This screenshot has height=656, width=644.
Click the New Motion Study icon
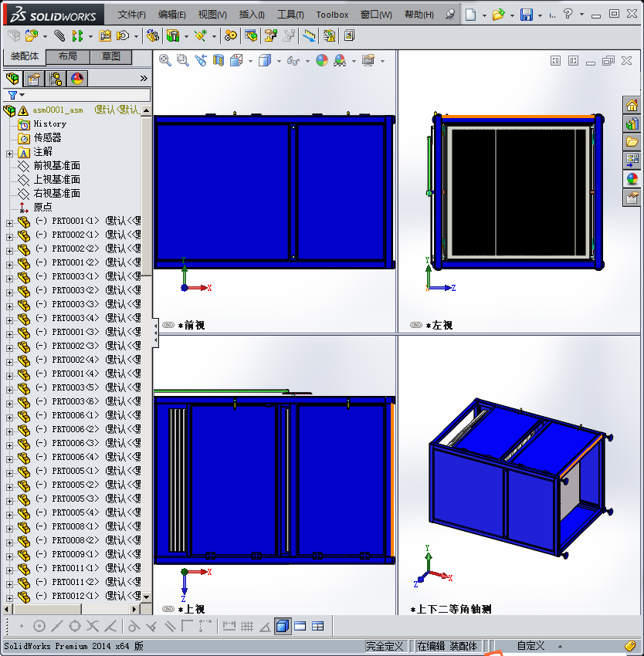coord(230,36)
